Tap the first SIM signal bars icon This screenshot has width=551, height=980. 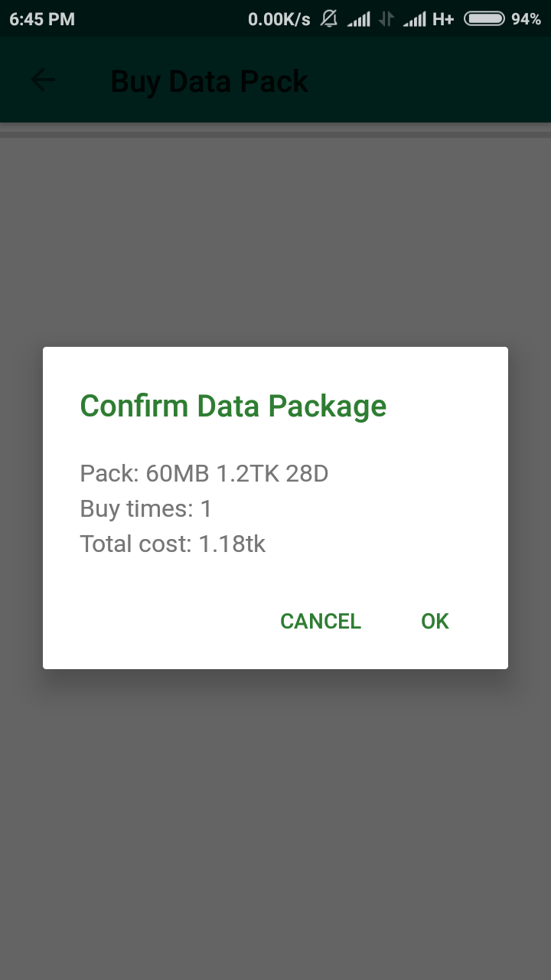[359, 19]
